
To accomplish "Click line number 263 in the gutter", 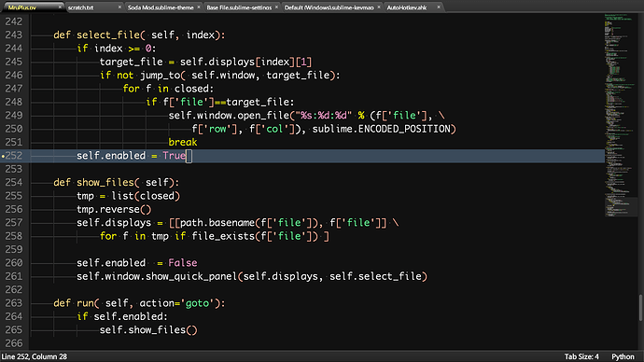I will coord(14,303).
